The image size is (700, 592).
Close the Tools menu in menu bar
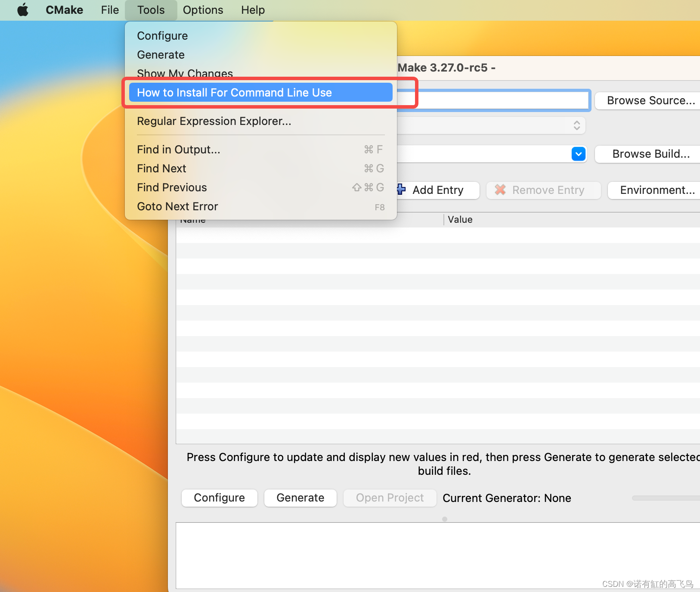pos(151,10)
